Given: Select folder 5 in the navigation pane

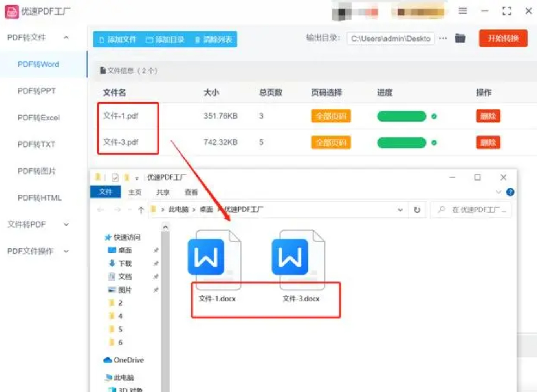Looking at the screenshot, I should (120, 329).
